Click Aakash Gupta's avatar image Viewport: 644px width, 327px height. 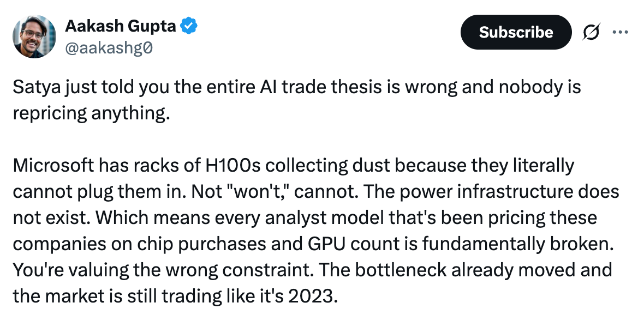(34, 36)
